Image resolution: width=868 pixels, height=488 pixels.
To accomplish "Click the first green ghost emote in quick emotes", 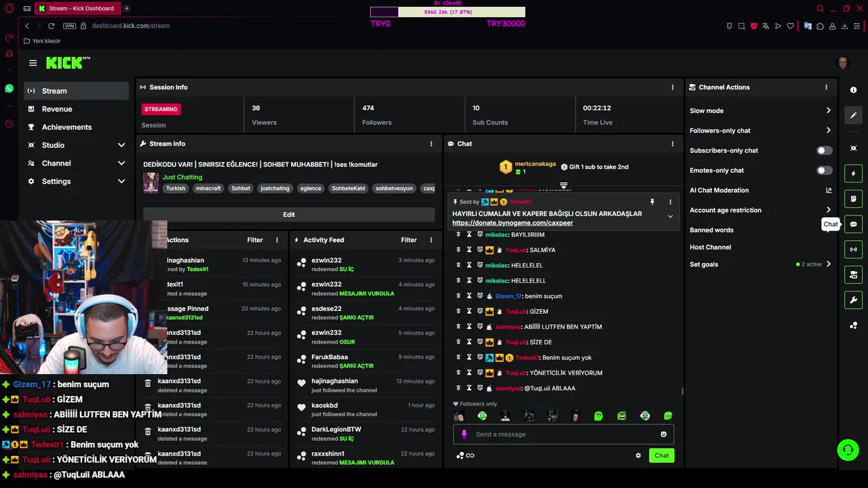I will click(598, 416).
